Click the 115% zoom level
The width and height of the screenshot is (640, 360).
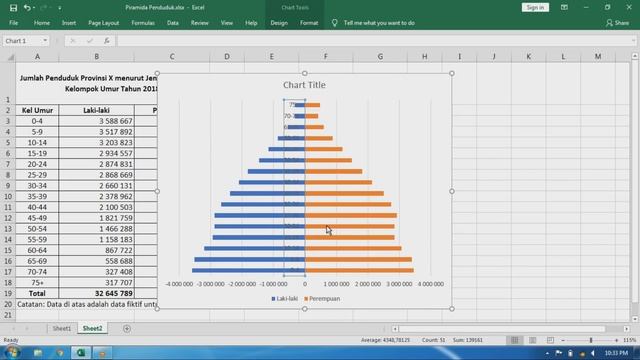pos(630,340)
